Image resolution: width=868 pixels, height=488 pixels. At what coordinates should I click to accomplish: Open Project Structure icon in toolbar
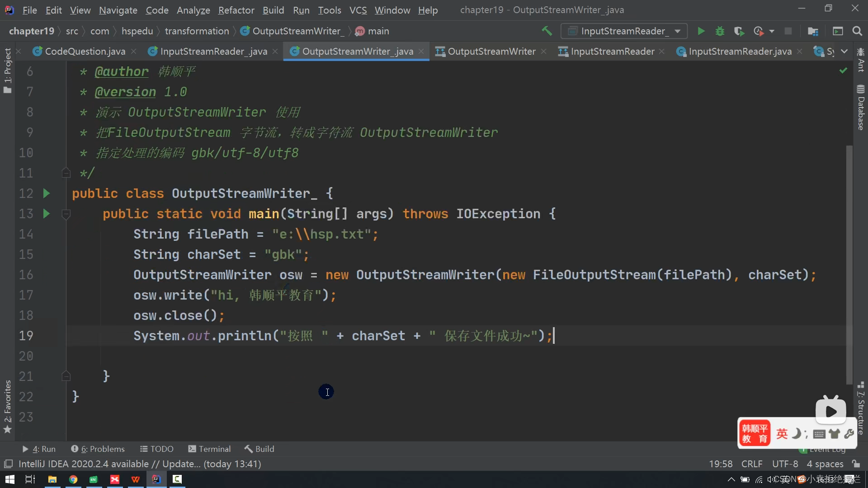(x=813, y=31)
